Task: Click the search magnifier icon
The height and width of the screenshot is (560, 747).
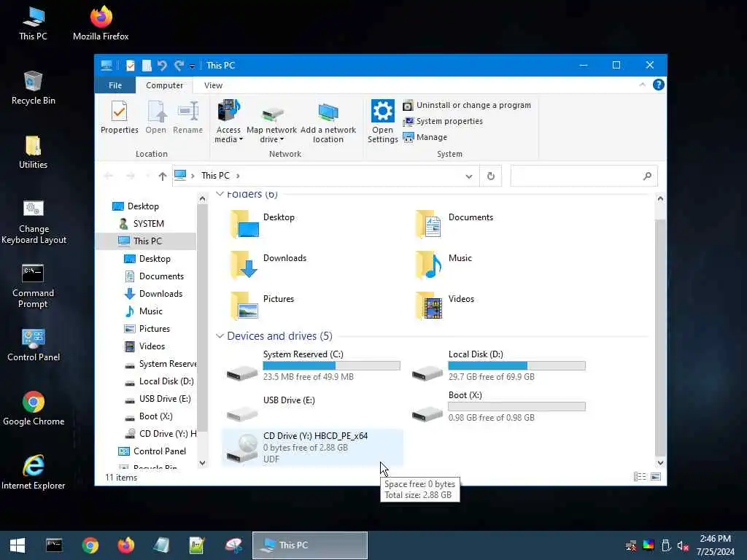Action: point(647,176)
